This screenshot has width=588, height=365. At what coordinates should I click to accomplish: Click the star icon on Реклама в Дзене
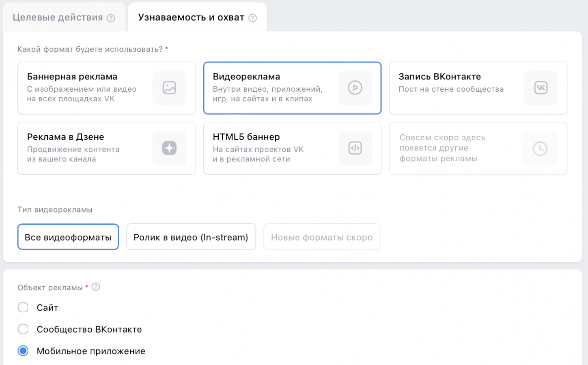point(169,148)
